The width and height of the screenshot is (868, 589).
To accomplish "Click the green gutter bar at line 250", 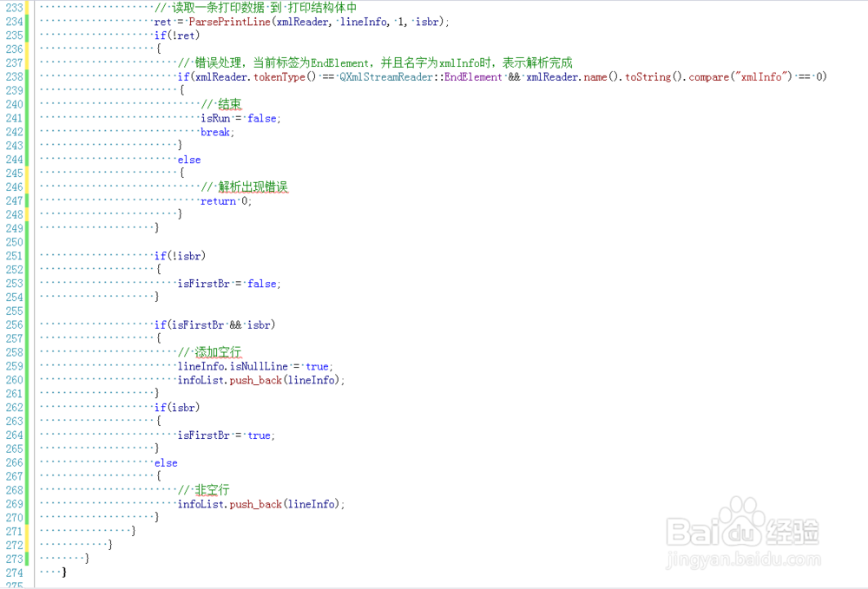I will (29, 241).
